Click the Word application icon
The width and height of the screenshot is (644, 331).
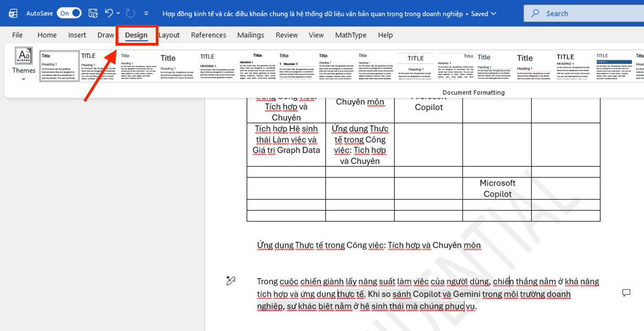pos(13,13)
